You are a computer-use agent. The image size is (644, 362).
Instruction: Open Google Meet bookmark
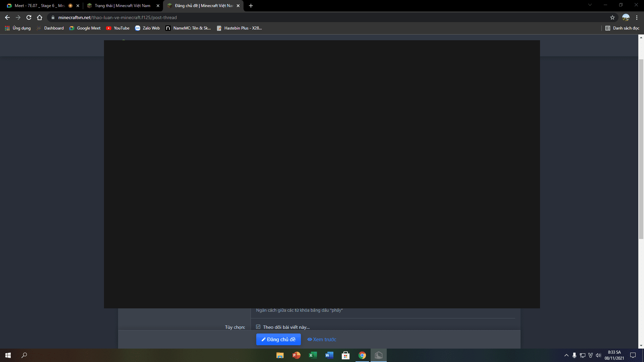85,28
